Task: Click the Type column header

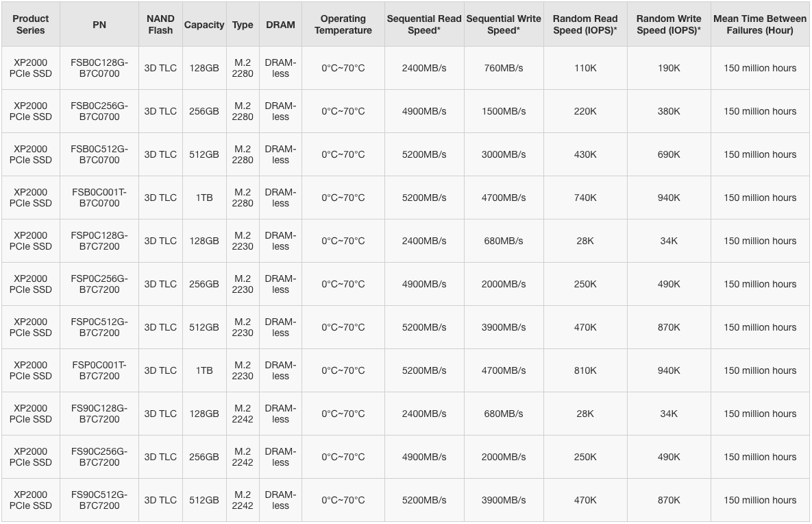Action: 243,25
